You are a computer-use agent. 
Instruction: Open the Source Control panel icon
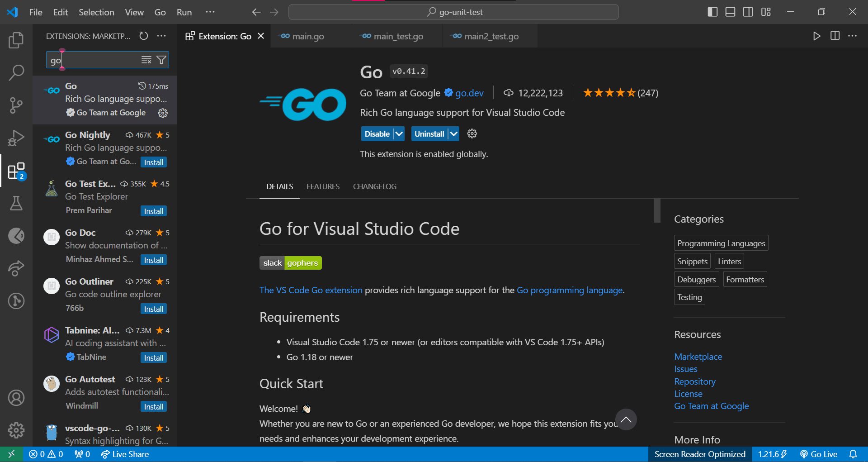pos(16,105)
